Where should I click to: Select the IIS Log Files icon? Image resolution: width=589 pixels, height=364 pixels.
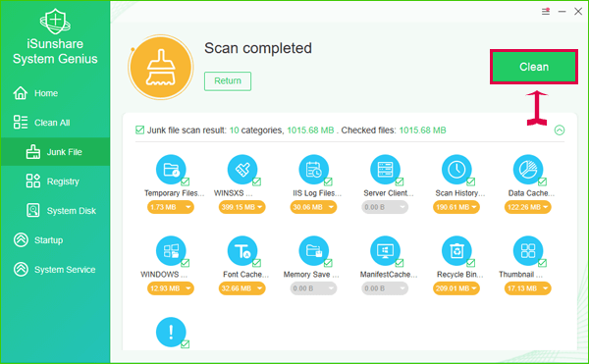coord(314,169)
